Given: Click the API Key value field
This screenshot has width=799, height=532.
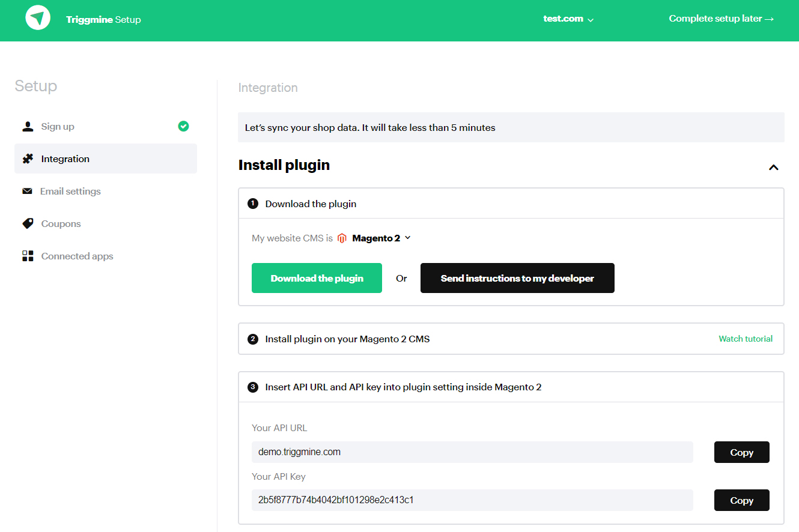Looking at the screenshot, I should (472, 500).
